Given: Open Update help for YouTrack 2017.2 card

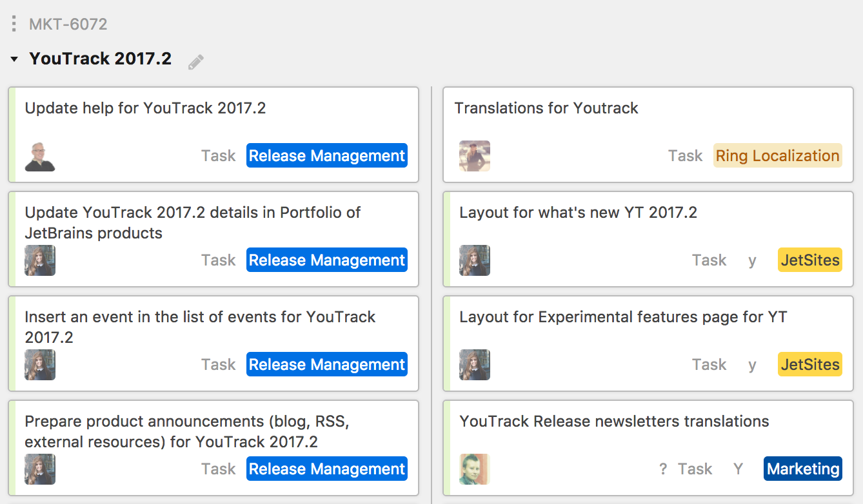Looking at the screenshot, I should 145,108.
